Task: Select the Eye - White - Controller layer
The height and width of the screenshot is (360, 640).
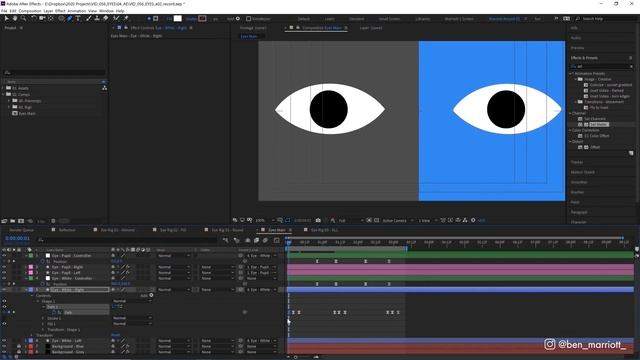Action: tap(71, 278)
